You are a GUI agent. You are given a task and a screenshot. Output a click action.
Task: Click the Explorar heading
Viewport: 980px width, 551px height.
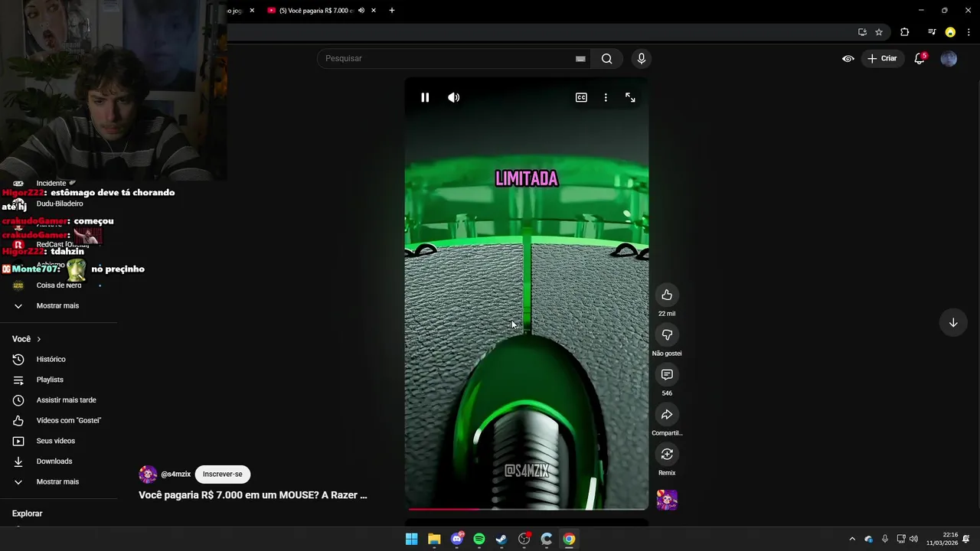coord(27,514)
